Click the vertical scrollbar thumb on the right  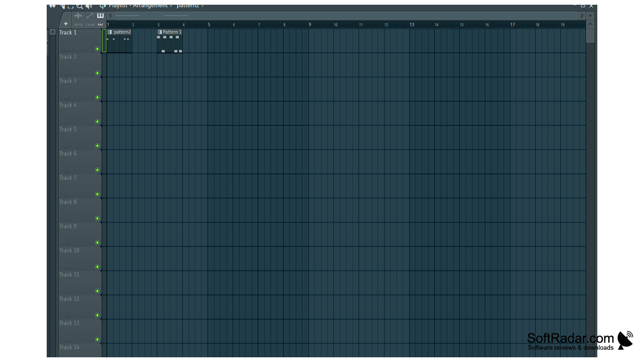coord(590,36)
